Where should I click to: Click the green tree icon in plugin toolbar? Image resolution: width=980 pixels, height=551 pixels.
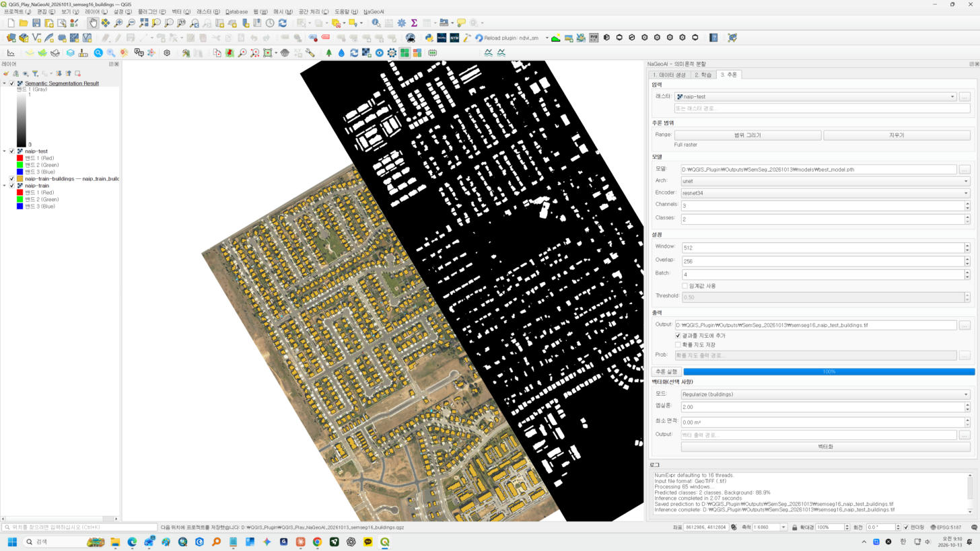(328, 52)
